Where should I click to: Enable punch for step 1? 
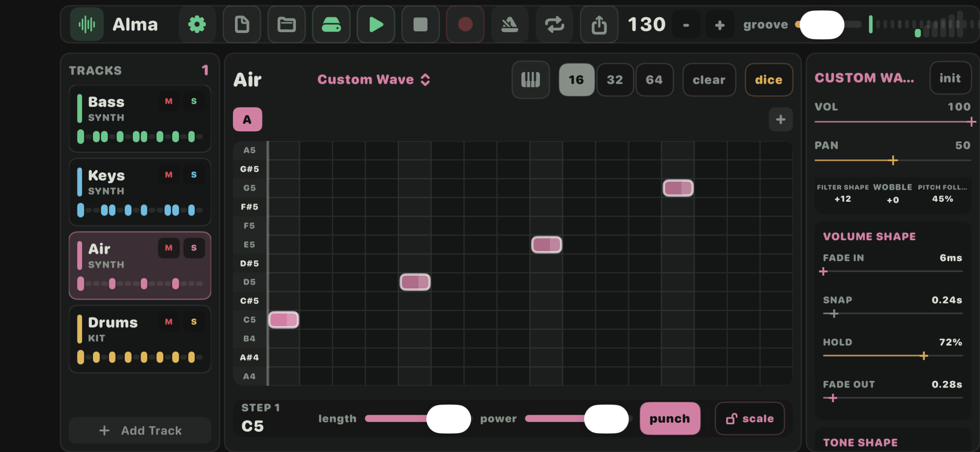(669, 418)
